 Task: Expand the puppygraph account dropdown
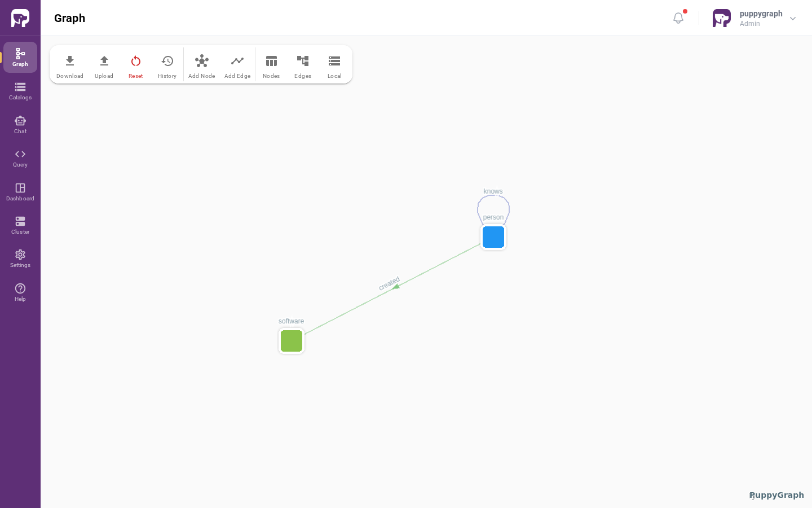[793, 19]
